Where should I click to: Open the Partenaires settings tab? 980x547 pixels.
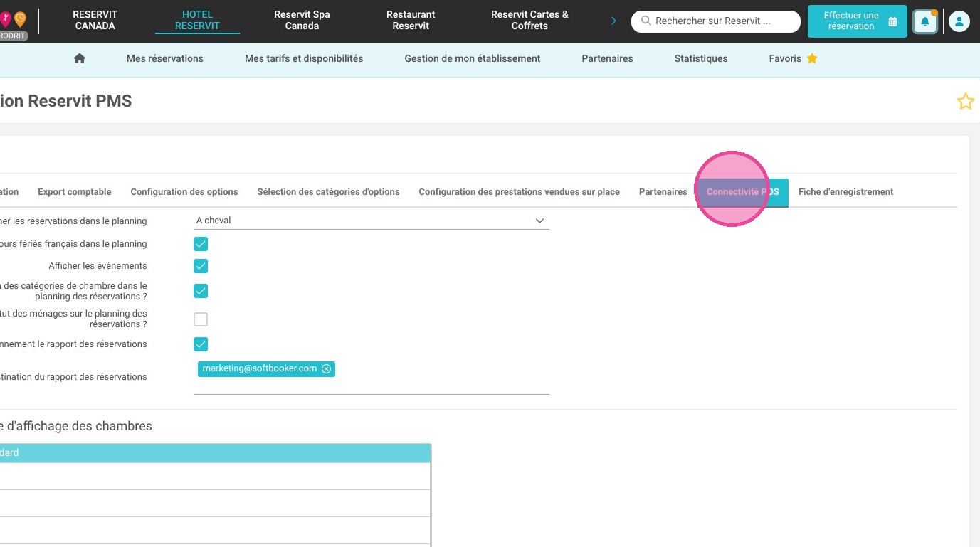[663, 192]
